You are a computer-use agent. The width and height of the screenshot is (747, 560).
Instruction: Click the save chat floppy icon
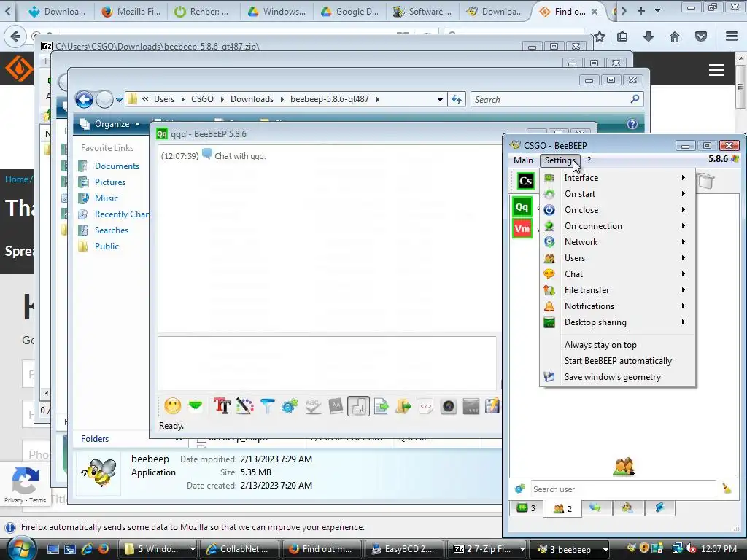click(492, 406)
